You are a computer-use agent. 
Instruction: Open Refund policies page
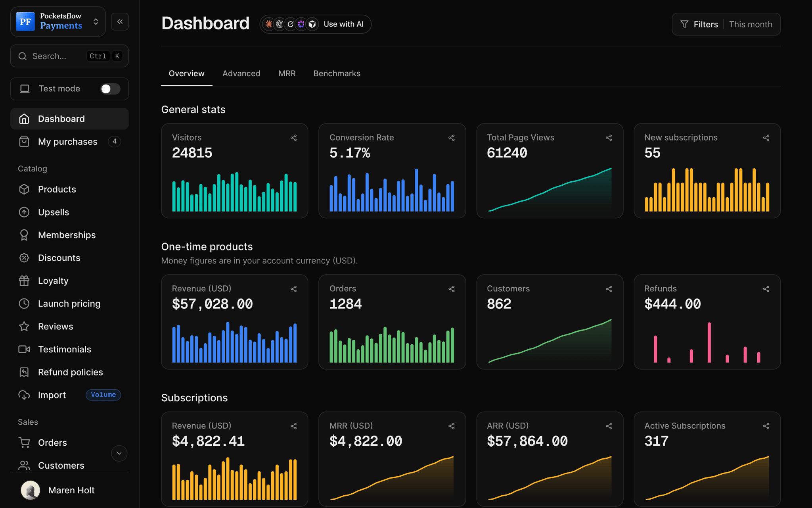pyautogui.click(x=69, y=372)
